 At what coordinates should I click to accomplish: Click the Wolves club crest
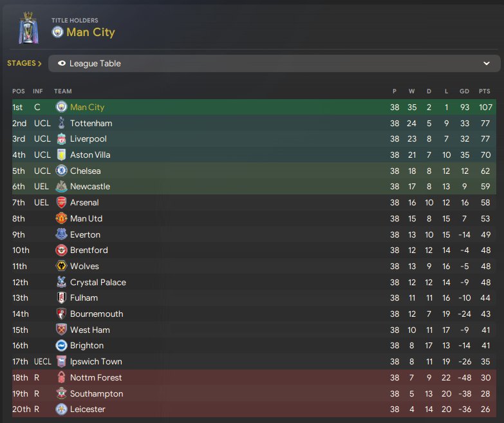(x=61, y=266)
